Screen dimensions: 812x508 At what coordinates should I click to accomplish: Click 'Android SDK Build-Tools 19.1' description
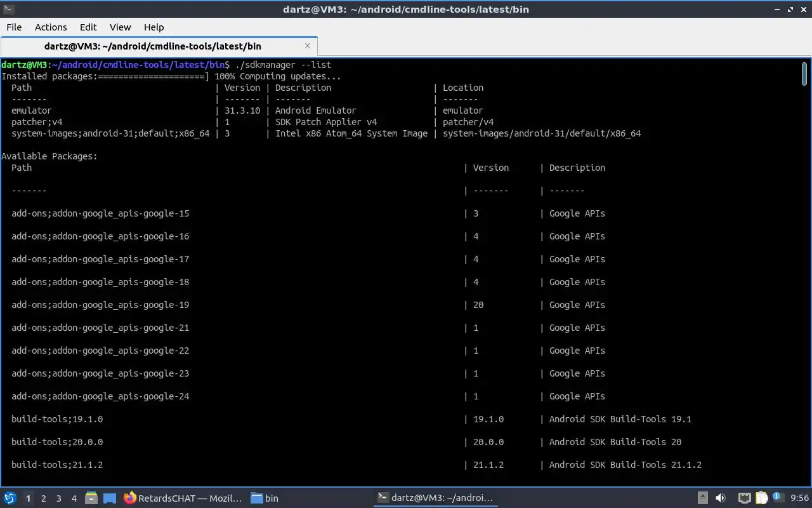click(x=620, y=419)
